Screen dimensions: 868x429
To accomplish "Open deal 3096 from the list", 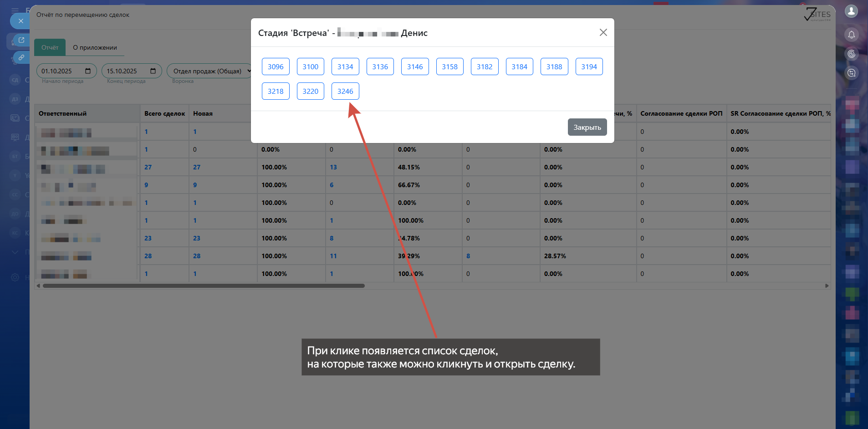I will point(276,66).
